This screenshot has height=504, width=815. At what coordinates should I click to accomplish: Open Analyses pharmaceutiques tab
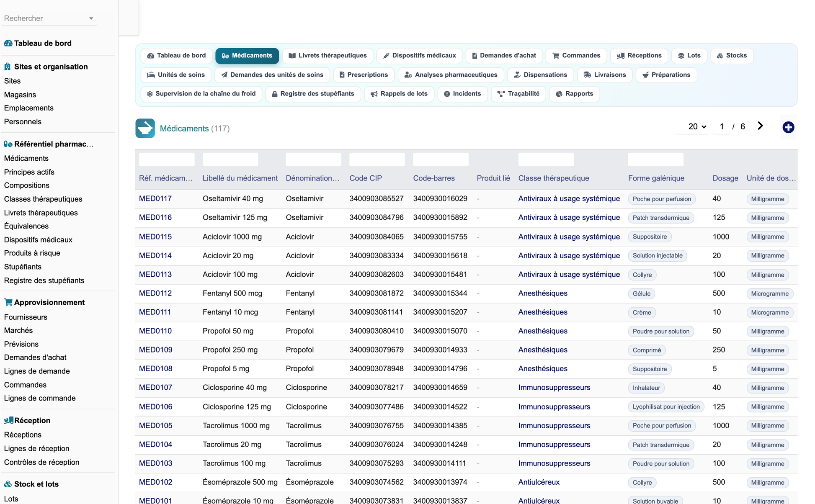pos(451,75)
